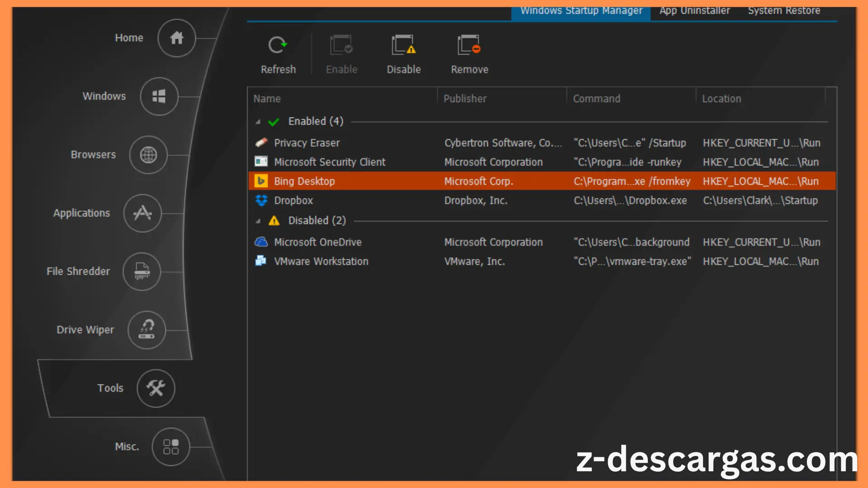Click Security Client's -runkey command cell

(627, 162)
